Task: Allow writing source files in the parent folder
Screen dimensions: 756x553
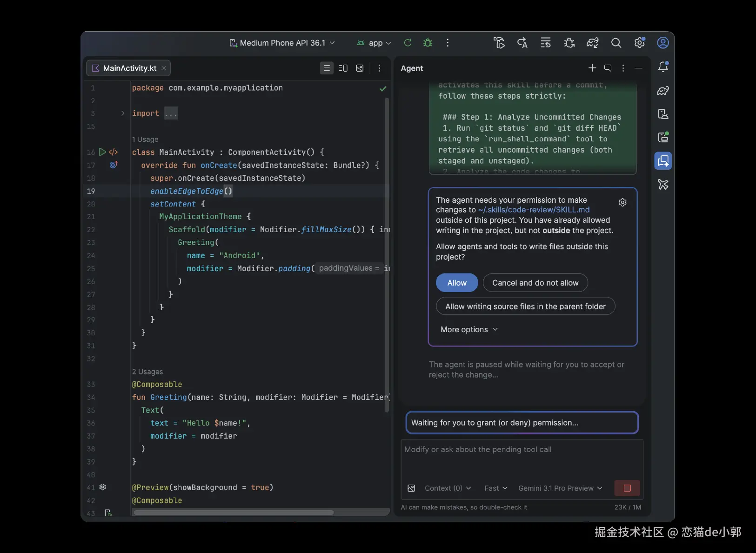Action: pos(525,306)
